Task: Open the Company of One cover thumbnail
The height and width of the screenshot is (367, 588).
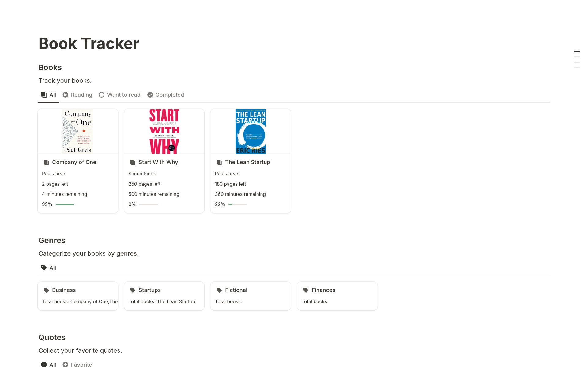Action: [78, 131]
